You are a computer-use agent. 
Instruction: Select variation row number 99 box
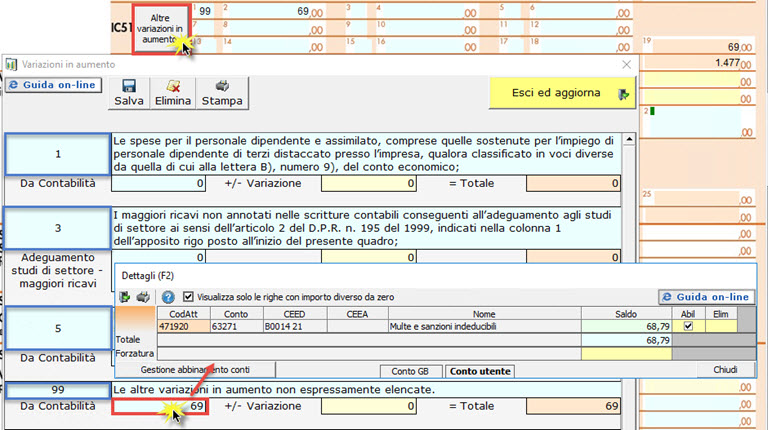(58, 390)
